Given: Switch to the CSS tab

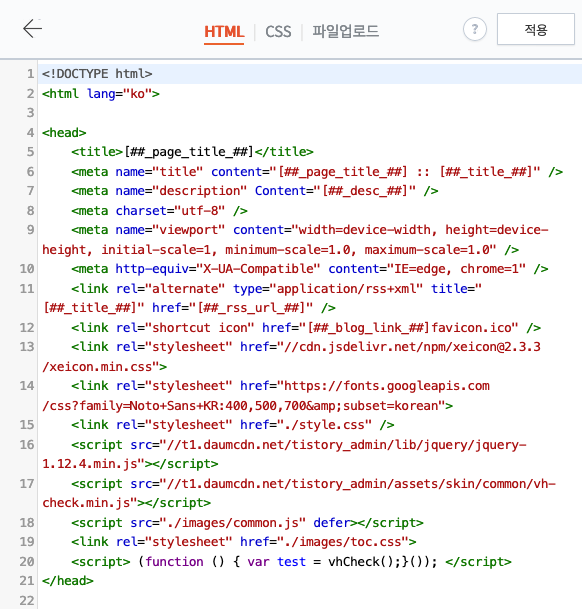Looking at the screenshot, I should point(278,31).
